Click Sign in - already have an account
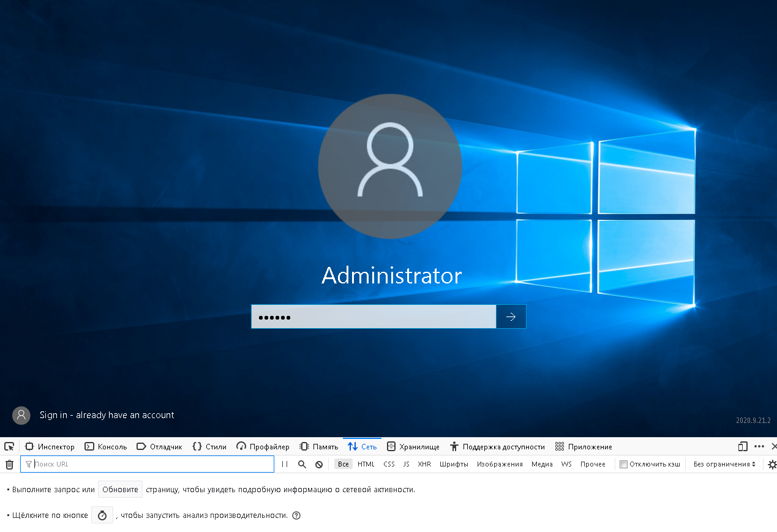This screenshot has height=532, width=777. pyautogui.click(x=107, y=415)
